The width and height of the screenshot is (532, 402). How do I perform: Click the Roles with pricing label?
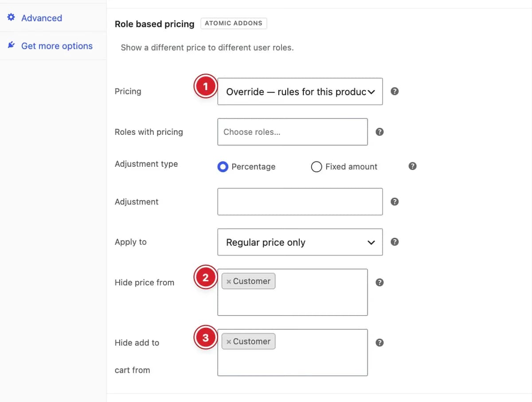click(149, 132)
